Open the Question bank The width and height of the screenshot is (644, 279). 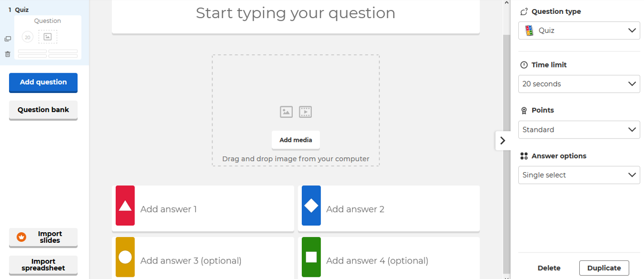tap(43, 110)
